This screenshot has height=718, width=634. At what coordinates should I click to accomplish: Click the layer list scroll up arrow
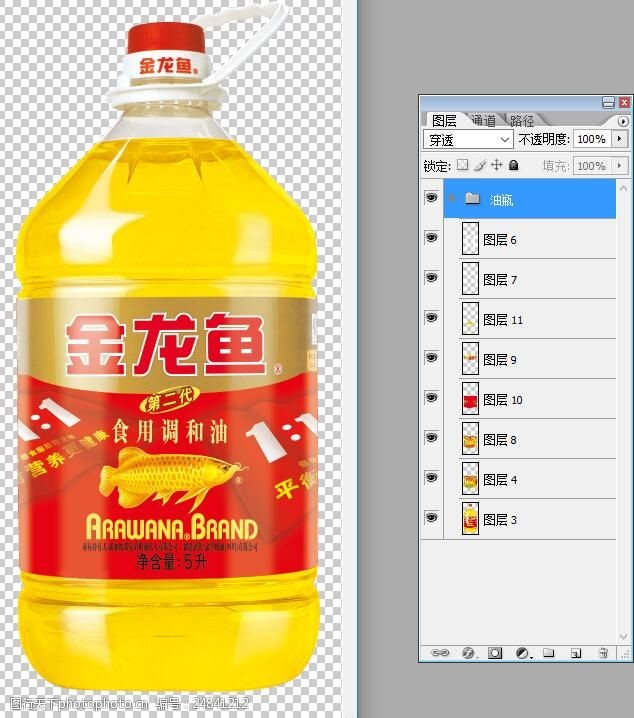pos(623,188)
